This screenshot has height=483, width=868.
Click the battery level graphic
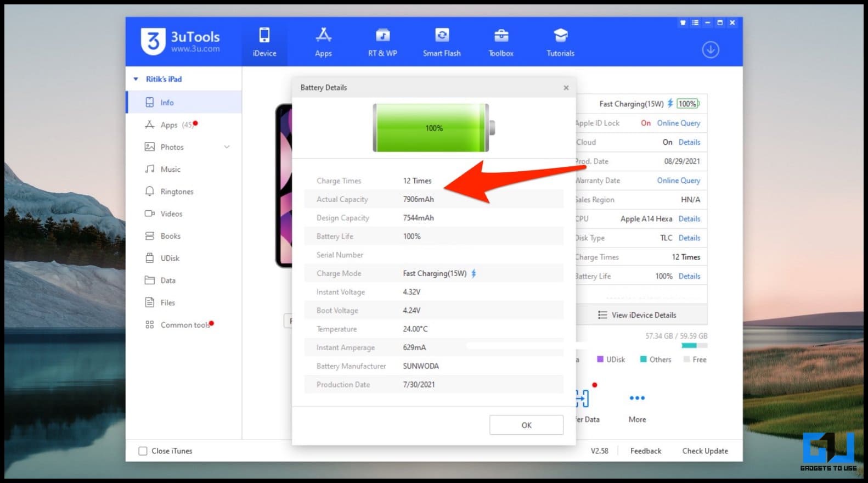(x=433, y=128)
